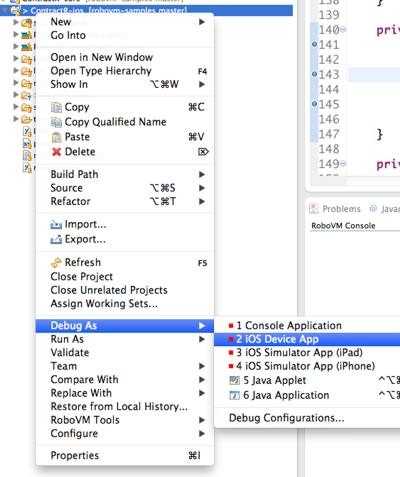
Task: Open the Refactor submenu arrow
Action: pyautogui.click(x=202, y=201)
